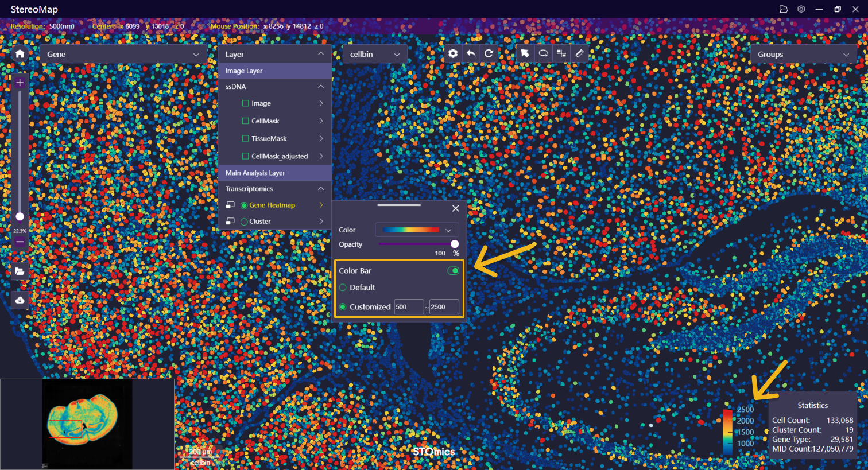Open the settings gear in the toolbar
Image resolution: width=868 pixels, height=470 pixels.
click(453, 53)
